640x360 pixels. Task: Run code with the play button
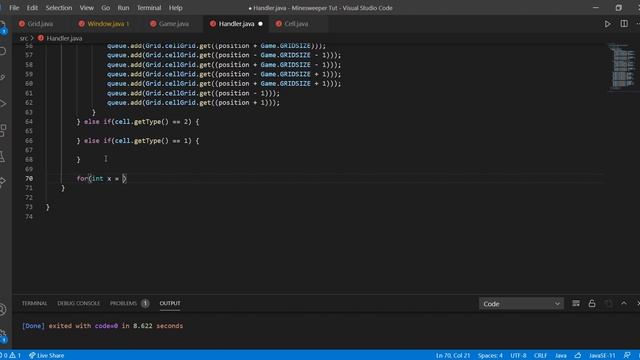pyautogui.click(x=607, y=24)
